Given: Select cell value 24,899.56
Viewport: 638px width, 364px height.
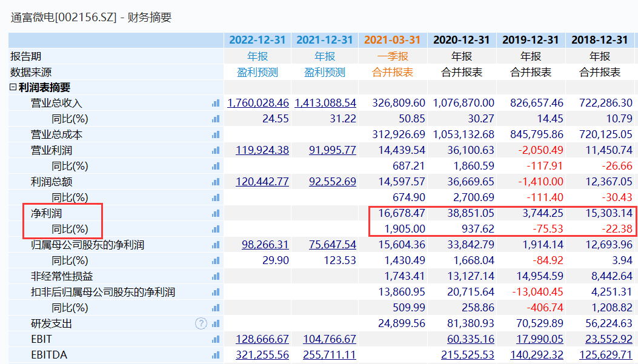Looking at the screenshot, I should click(x=402, y=324).
